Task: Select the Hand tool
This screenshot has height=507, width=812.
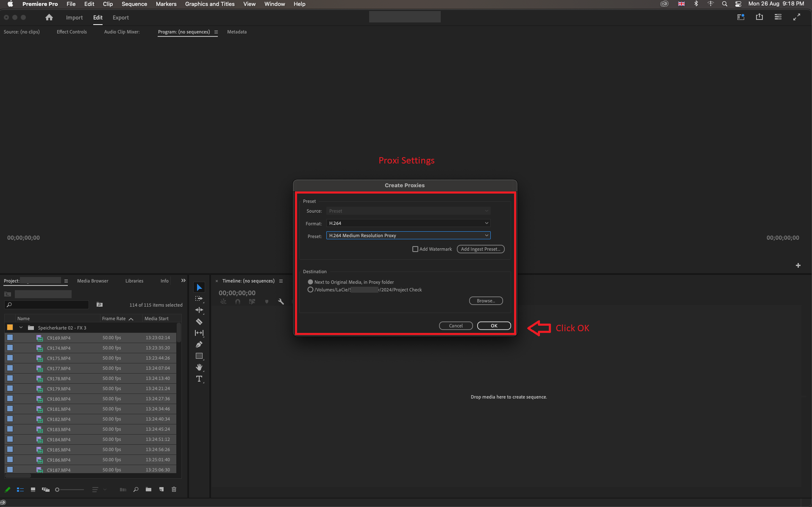Action: pos(199,367)
